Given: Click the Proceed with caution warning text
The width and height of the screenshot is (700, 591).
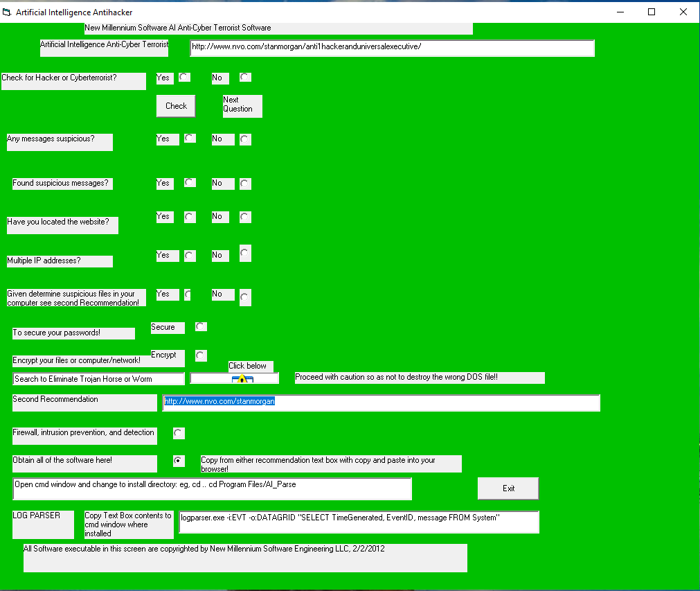Looking at the screenshot, I should (420, 378).
